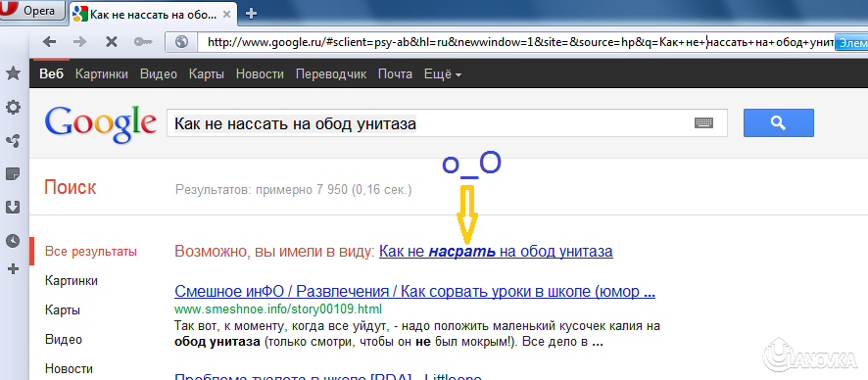Go forward with the right arrow
868x380 pixels.
tap(79, 41)
